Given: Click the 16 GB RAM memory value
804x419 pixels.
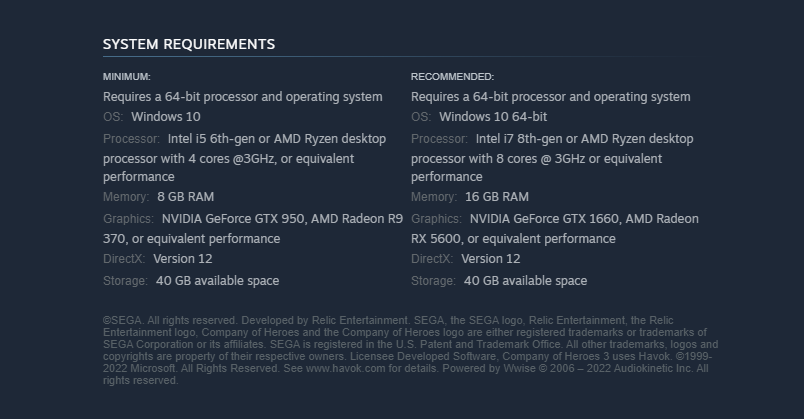Looking at the screenshot, I should click(497, 197).
